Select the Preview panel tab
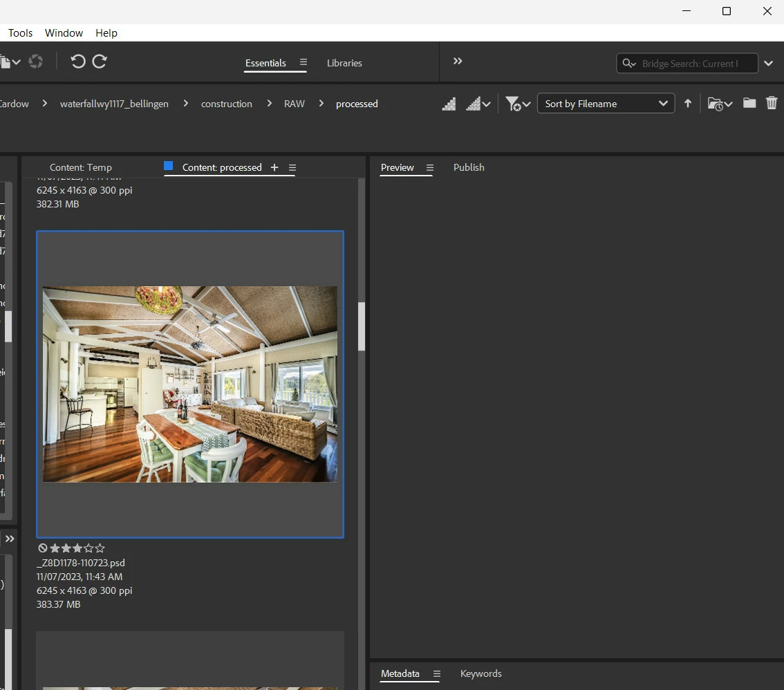This screenshot has width=784, height=690. point(398,167)
